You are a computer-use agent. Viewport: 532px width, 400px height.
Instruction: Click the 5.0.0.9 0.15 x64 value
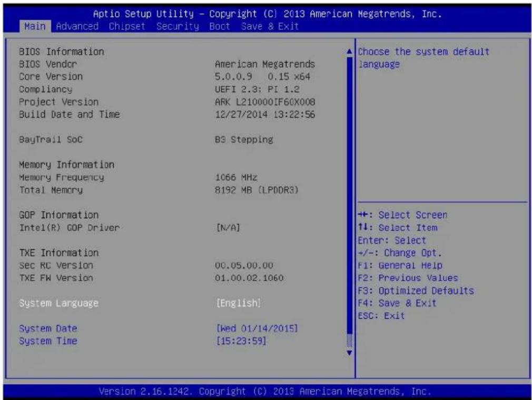coord(263,77)
